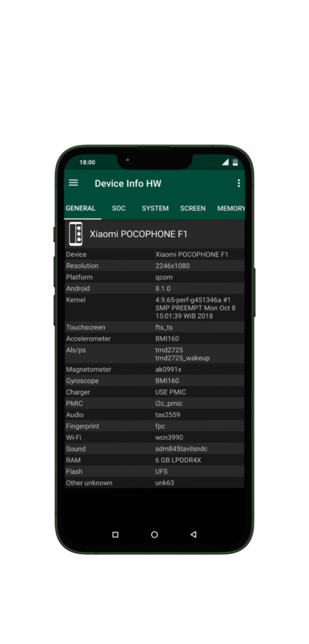Screen dimensions: 309x644
Task: Select the Device row label
Action: click(77, 255)
